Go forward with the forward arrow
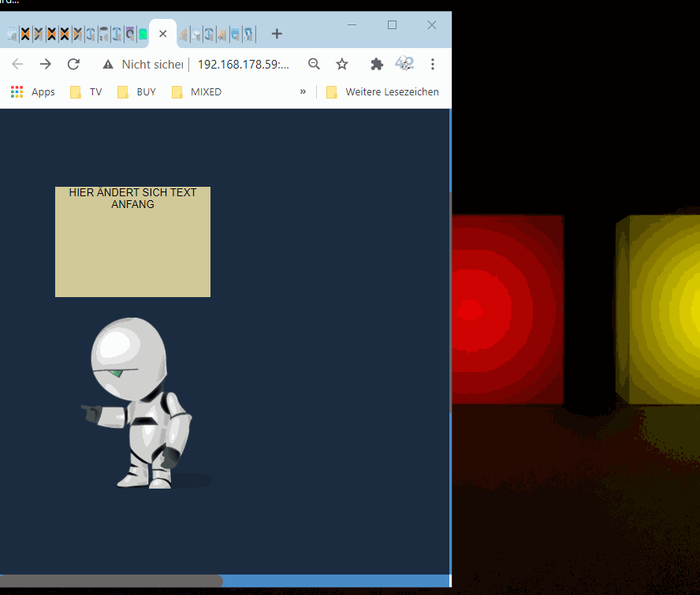700x595 pixels. pyautogui.click(x=46, y=65)
